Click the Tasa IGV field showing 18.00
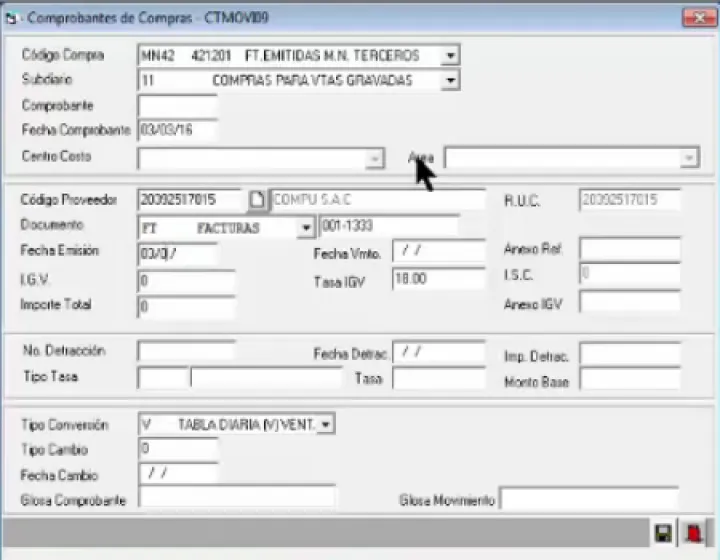This screenshot has width=720, height=560. pos(438,281)
